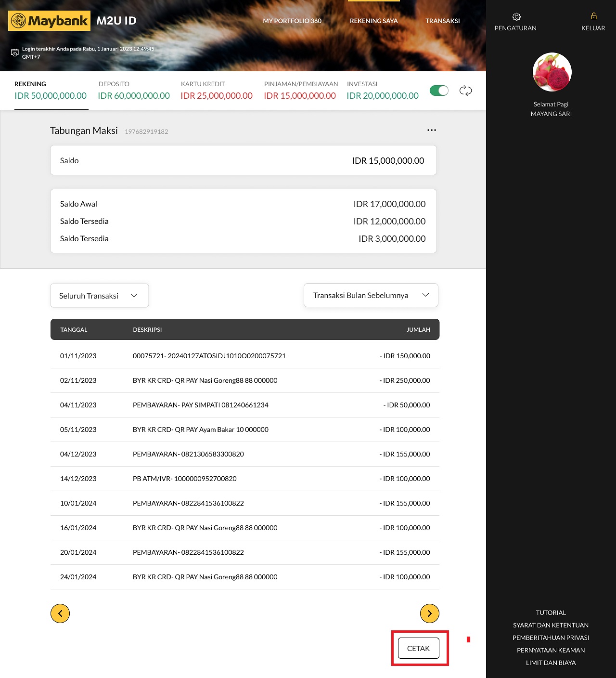
Task: Open Limit dan Biaya link
Action: pos(551,663)
